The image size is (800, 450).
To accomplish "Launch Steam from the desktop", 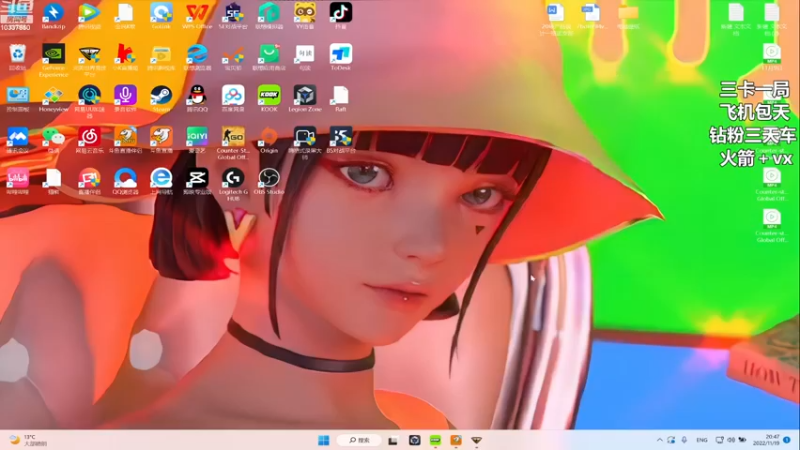I will point(161,98).
